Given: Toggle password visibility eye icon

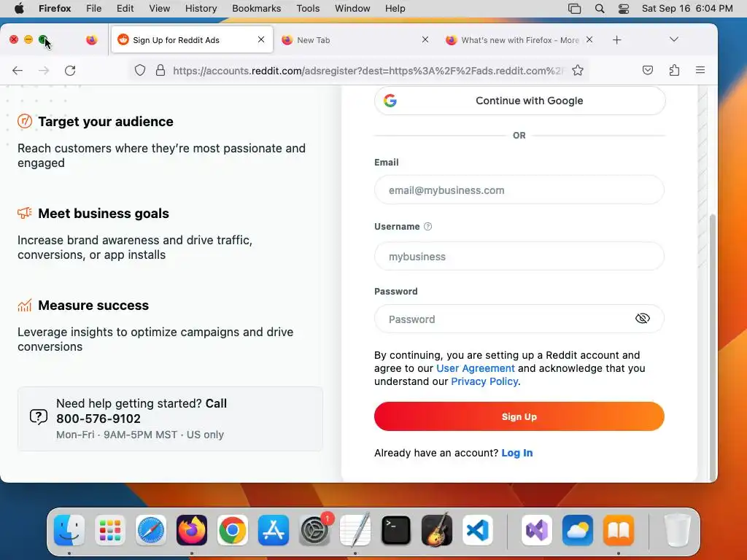Looking at the screenshot, I should pyautogui.click(x=642, y=318).
